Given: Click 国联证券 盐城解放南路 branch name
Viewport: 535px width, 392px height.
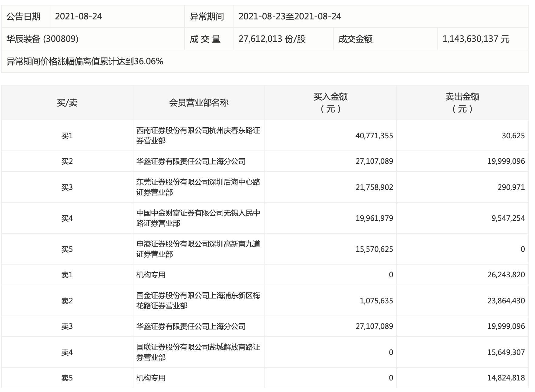Looking at the screenshot, I should 198,352.
